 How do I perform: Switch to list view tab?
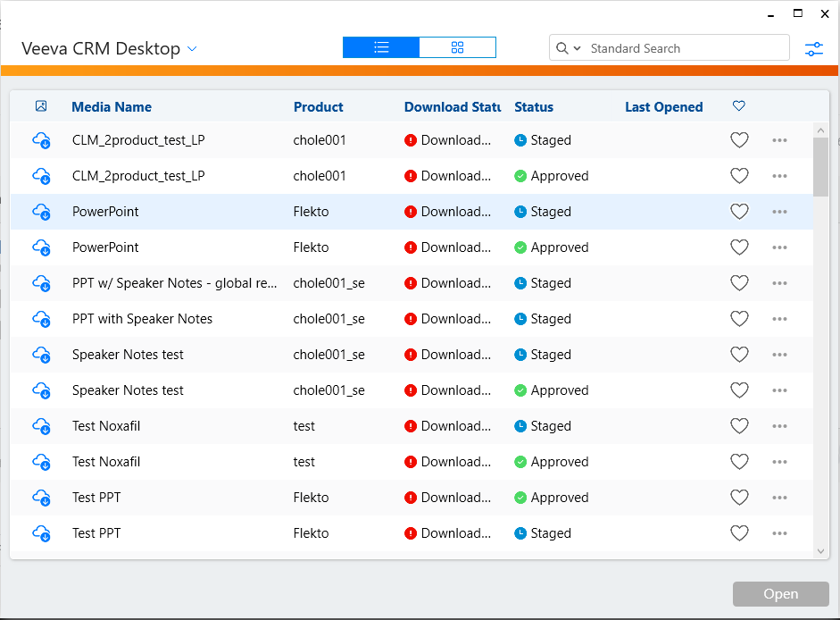tap(381, 47)
